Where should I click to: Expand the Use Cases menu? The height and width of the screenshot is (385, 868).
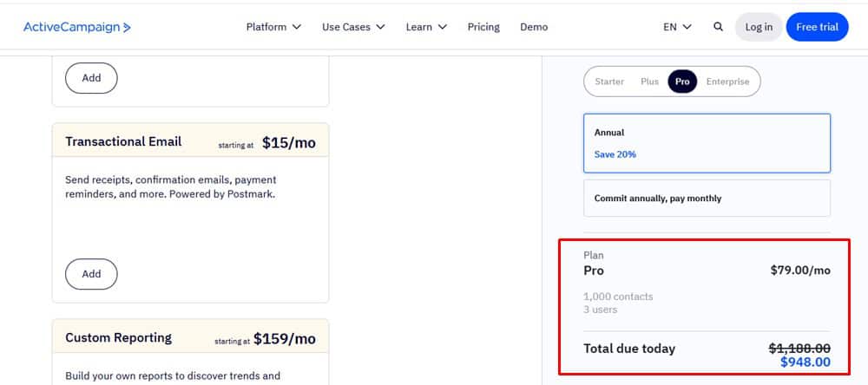[x=353, y=27]
